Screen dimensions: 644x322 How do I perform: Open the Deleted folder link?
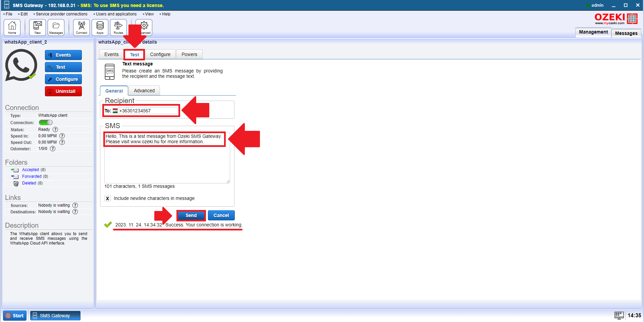click(x=29, y=183)
